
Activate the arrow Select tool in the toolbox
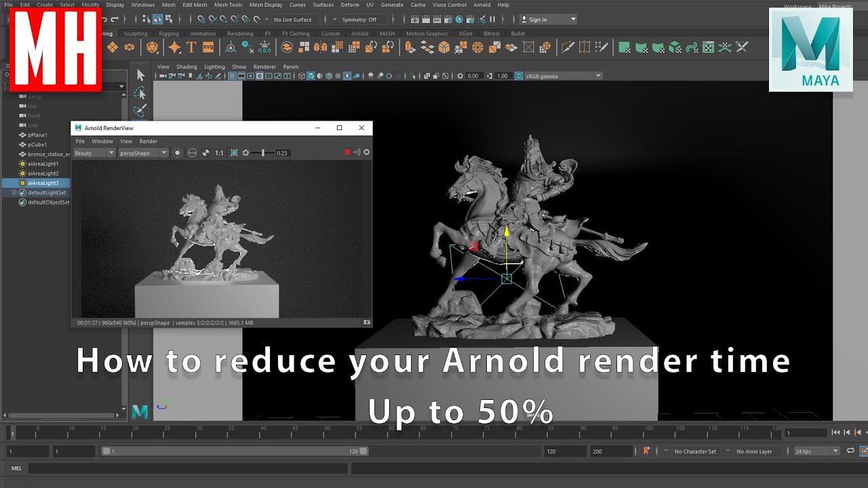pyautogui.click(x=140, y=75)
